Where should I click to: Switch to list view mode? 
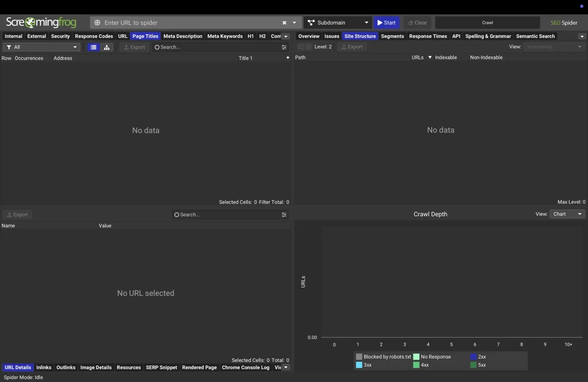[93, 47]
